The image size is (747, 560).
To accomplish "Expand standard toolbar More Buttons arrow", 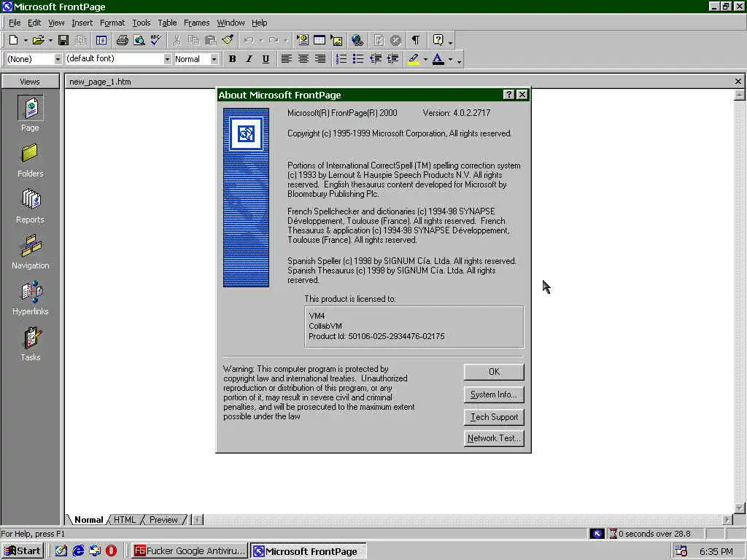I will point(451,42).
